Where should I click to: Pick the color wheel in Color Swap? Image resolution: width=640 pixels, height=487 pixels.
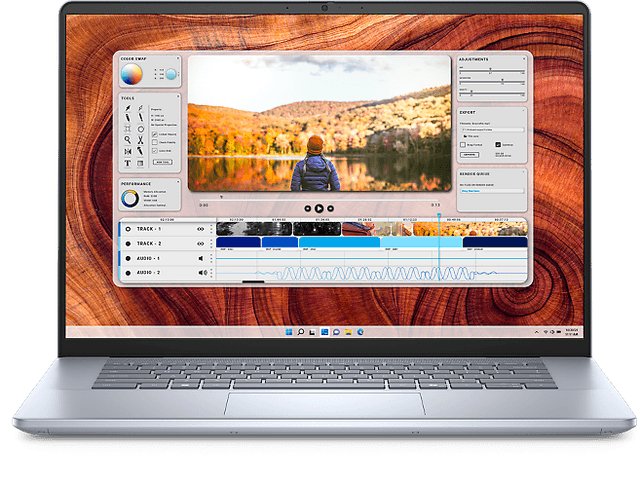point(133,74)
